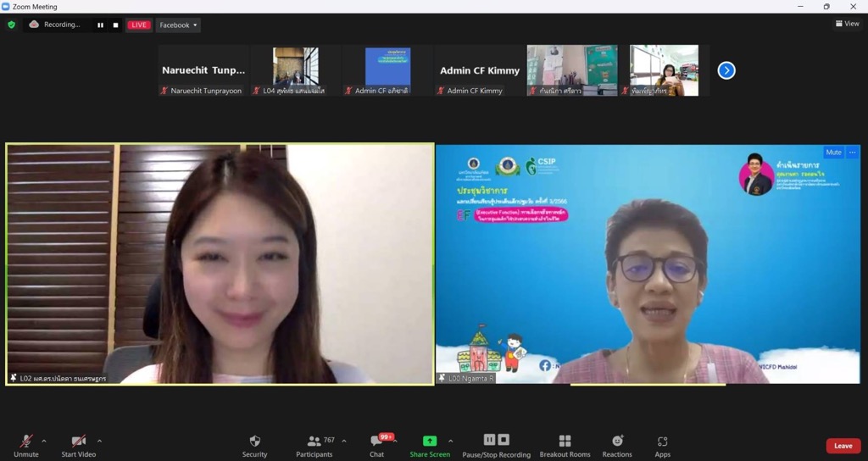Mute the speaker L00 Ngamta R
Viewport: 868px width, 461px height.
tap(833, 153)
